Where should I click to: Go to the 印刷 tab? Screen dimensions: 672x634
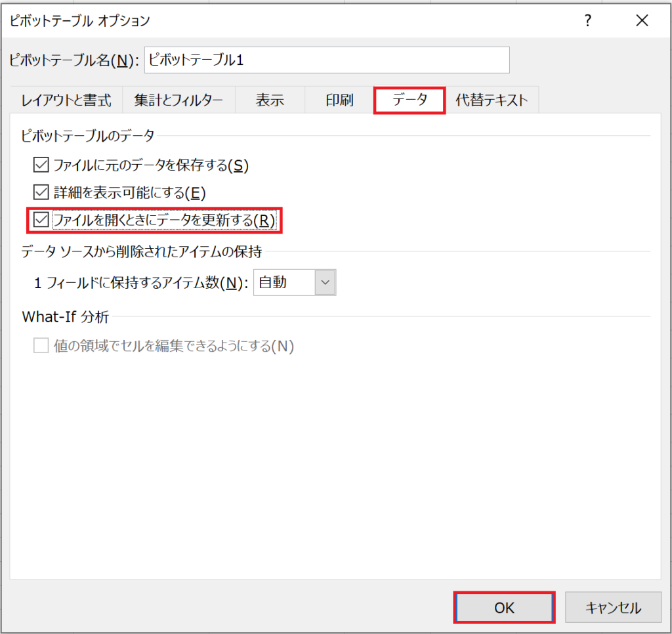click(339, 100)
